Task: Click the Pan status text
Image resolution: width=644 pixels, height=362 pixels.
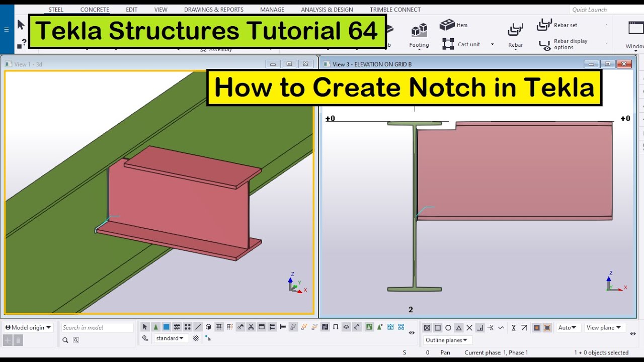Action: 445,352
